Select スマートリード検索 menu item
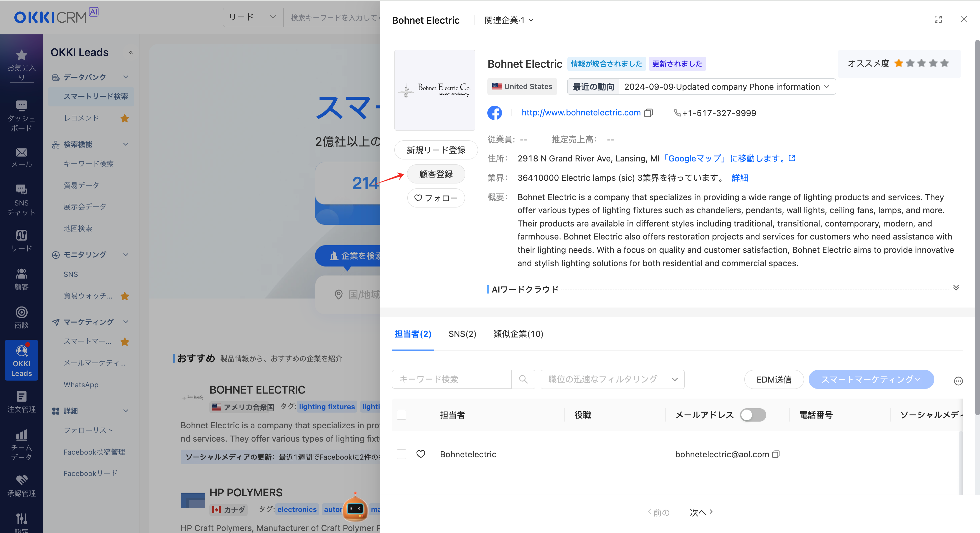The image size is (980, 533). pos(91,96)
